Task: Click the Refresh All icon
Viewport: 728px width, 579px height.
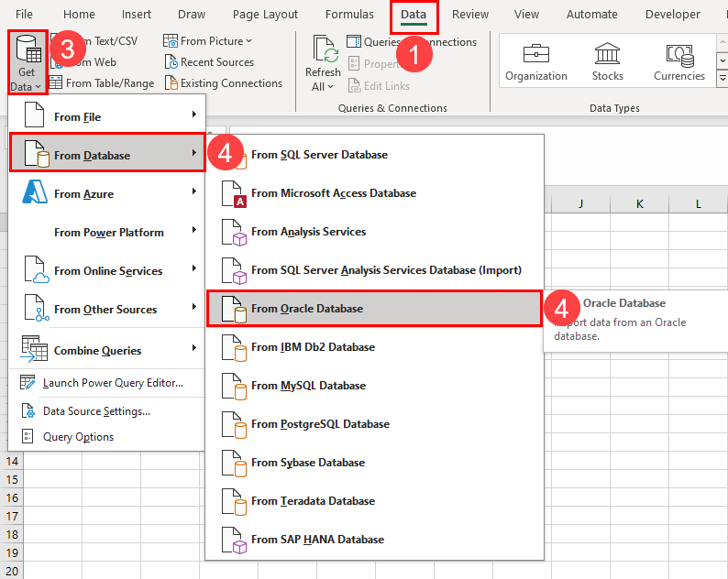Action: [x=325, y=49]
